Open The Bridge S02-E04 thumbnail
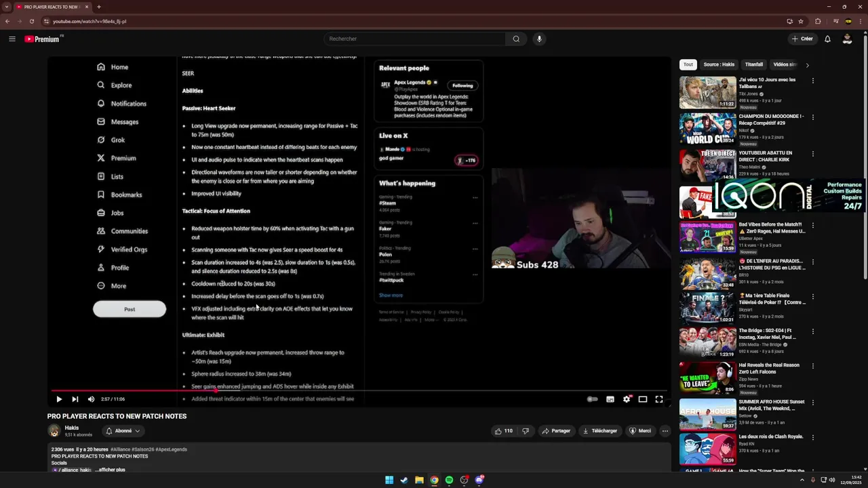Image resolution: width=868 pixels, height=488 pixels. tap(707, 343)
